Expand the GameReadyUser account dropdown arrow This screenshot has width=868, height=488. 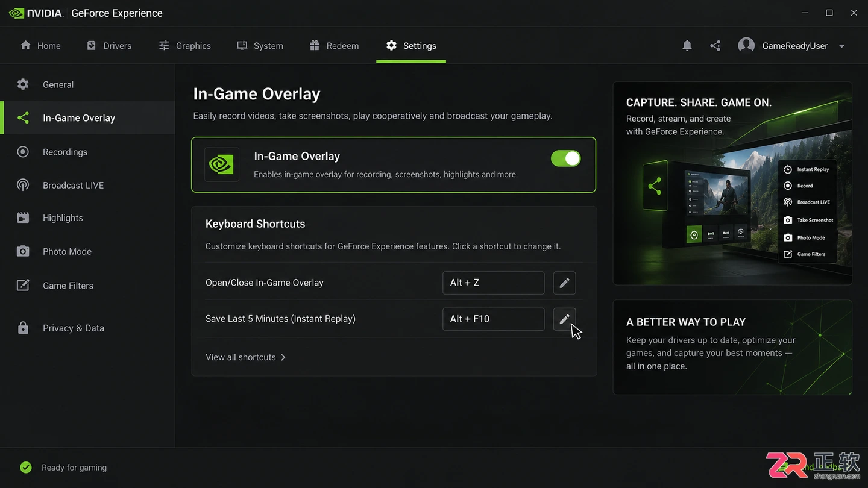point(842,46)
